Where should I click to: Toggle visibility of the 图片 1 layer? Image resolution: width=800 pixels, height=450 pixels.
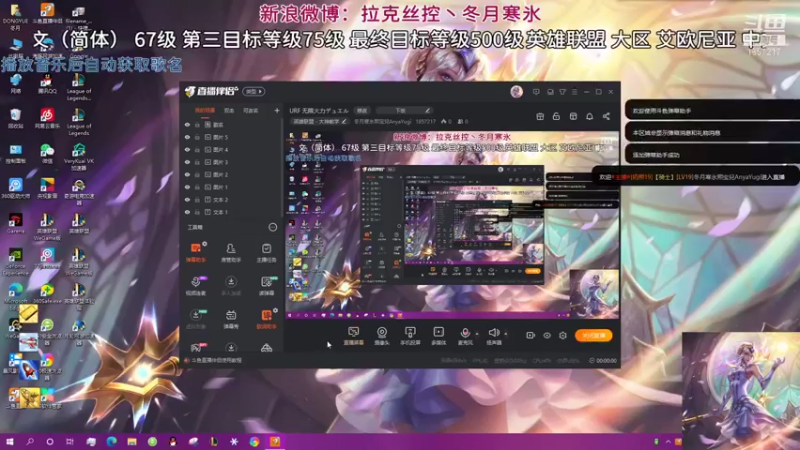click(x=187, y=187)
